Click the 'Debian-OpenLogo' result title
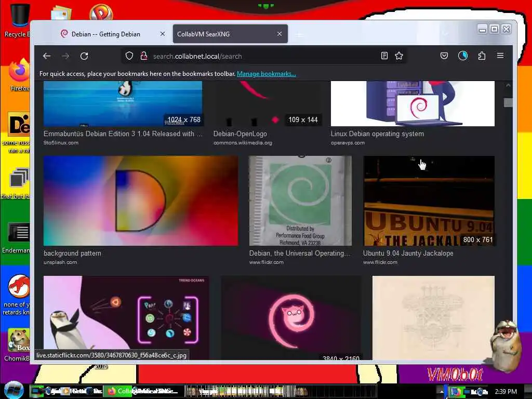 (x=240, y=134)
